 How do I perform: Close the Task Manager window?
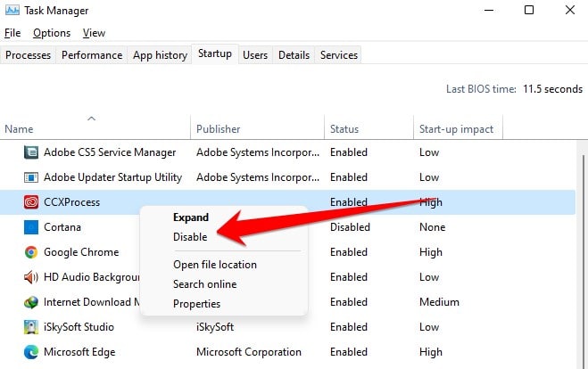[x=570, y=10]
